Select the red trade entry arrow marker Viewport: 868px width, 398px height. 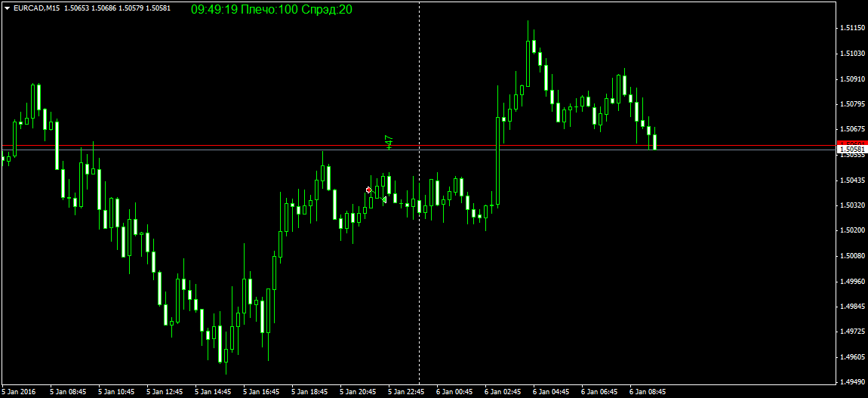[368, 190]
